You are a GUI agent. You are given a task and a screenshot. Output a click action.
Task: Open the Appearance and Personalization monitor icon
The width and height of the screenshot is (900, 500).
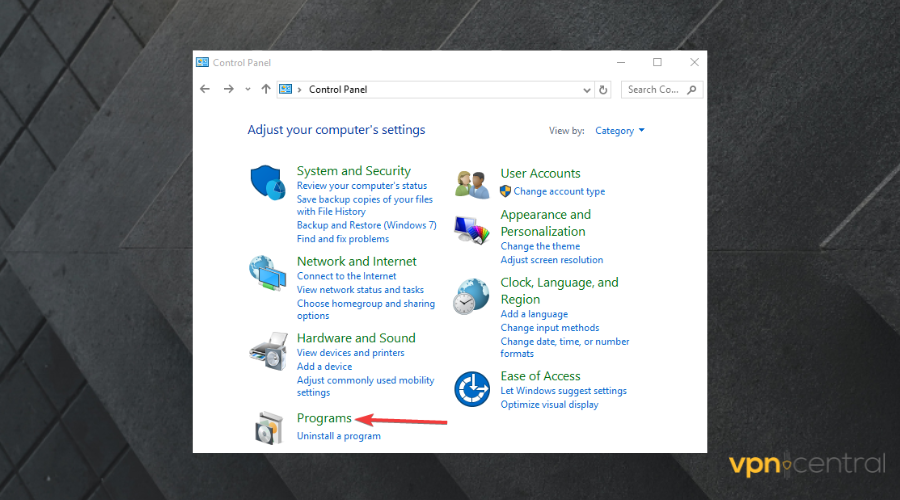point(471,230)
